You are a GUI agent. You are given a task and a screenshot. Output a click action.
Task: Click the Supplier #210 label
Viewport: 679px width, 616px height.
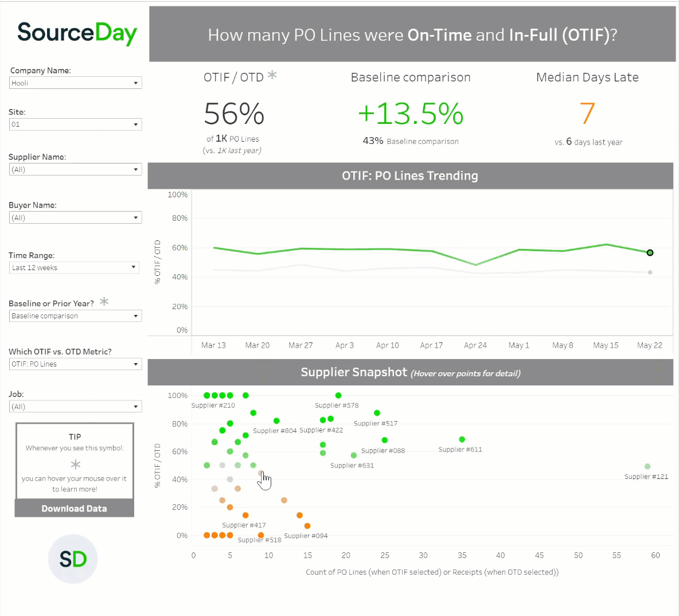(x=213, y=406)
